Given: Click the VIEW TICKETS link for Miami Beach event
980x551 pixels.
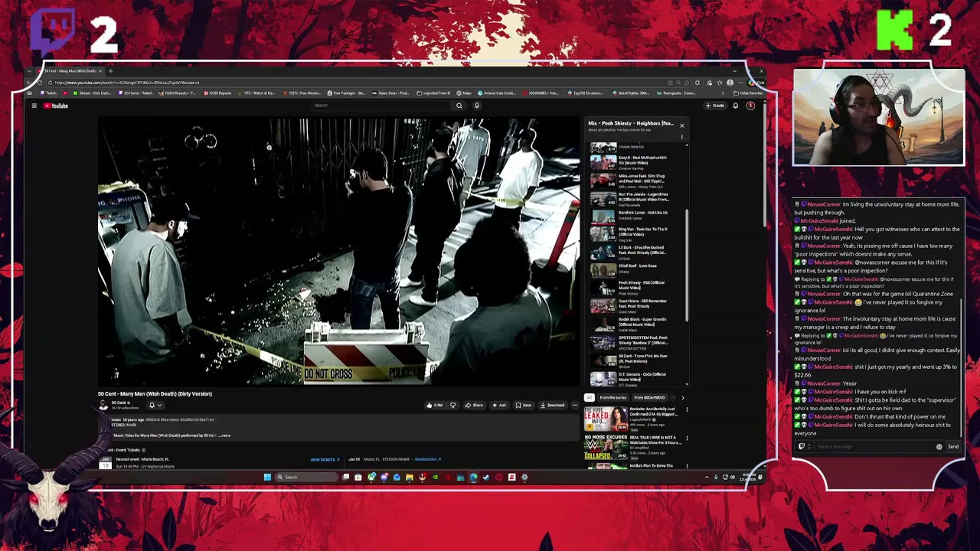Looking at the screenshot, I should tap(324, 460).
